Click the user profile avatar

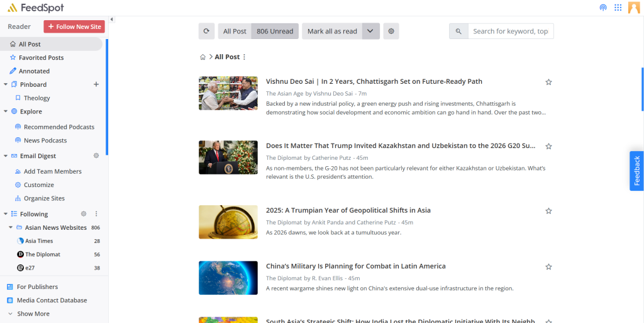click(634, 8)
